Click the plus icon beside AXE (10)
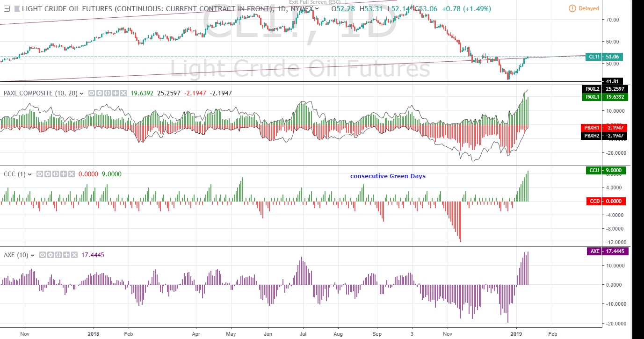The width and height of the screenshot is (644, 339). (66, 255)
